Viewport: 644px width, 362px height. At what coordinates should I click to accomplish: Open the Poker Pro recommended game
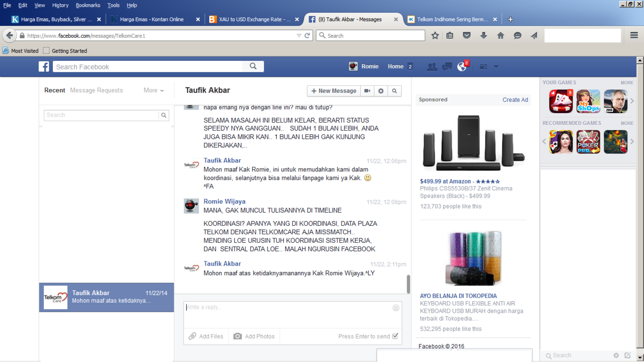[588, 142]
